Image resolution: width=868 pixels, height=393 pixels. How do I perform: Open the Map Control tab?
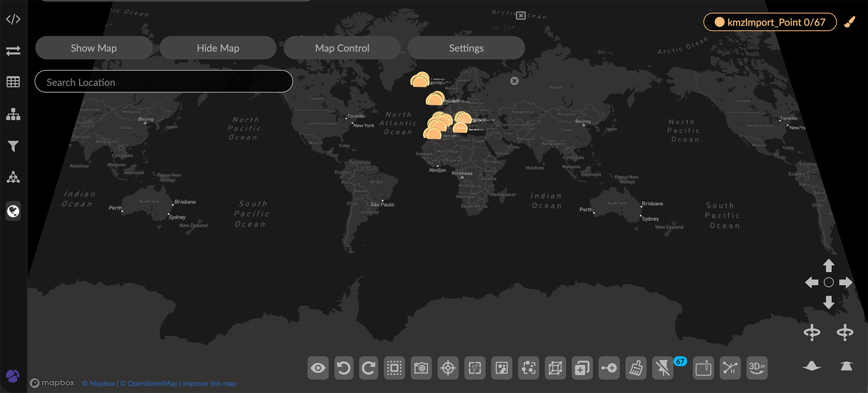342,48
